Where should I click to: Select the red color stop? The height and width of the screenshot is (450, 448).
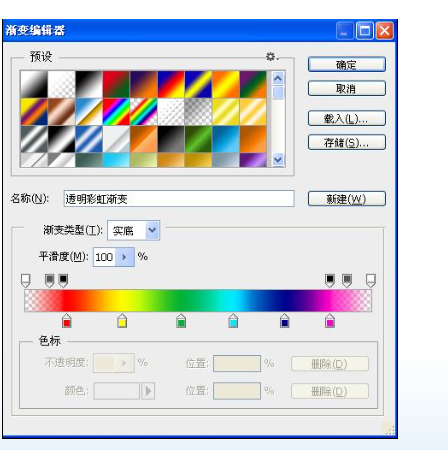coord(67,321)
